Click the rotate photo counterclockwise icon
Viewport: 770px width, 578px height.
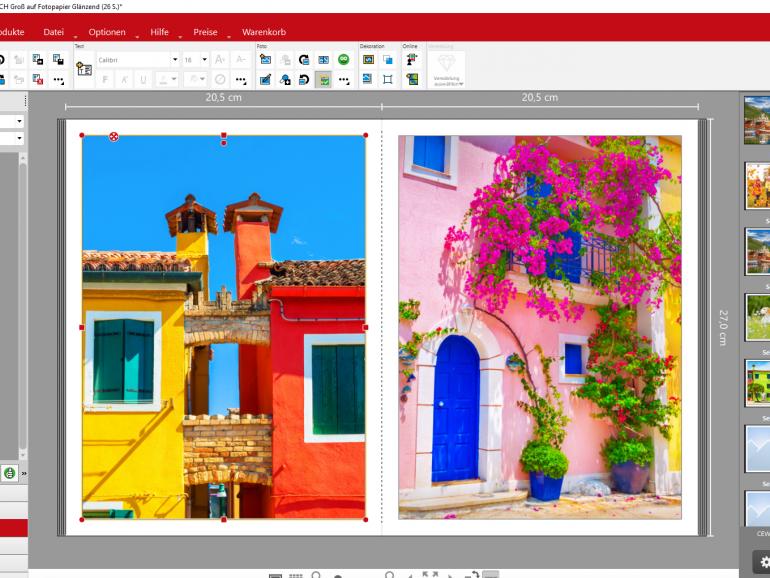(304, 80)
